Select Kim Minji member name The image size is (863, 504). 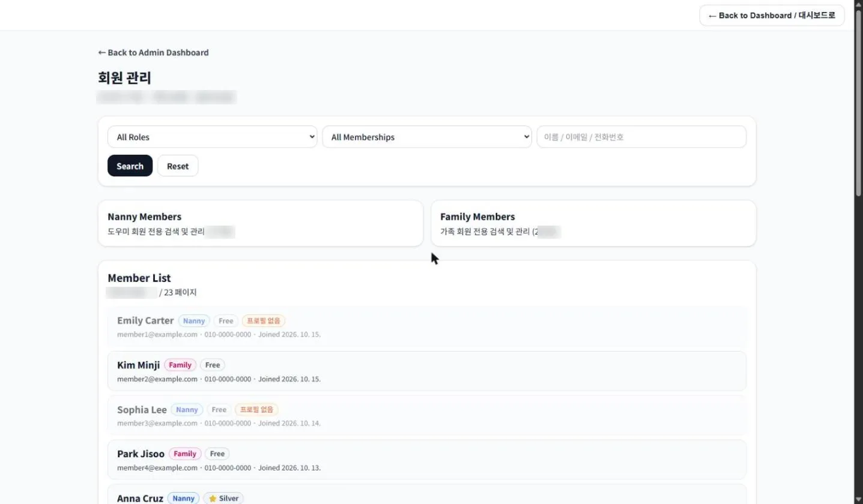(x=139, y=365)
